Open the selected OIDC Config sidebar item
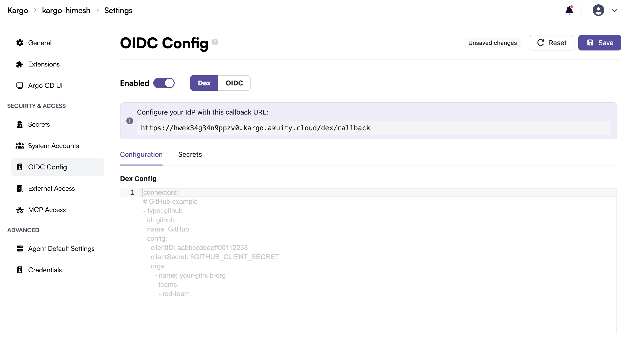This screenshot has height=364, width=632. pyautogui.click(x=58, y=167)
